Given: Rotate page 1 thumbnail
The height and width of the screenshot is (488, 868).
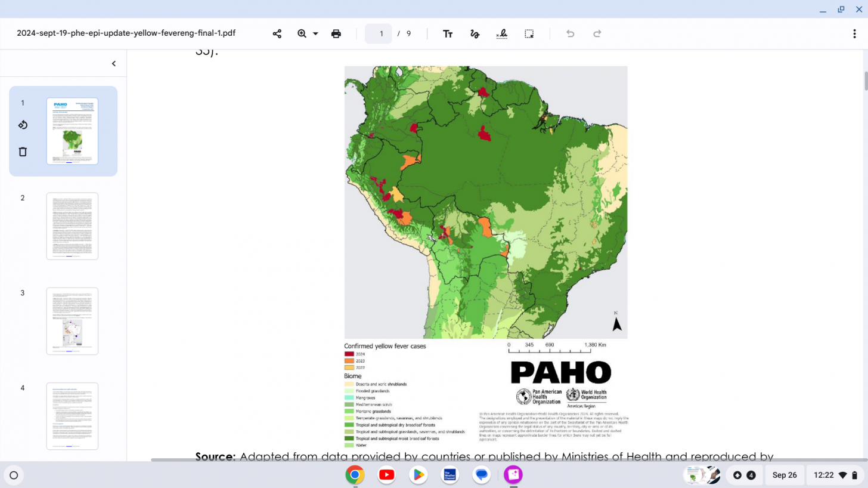Looking at the screenshot, I should click(23, 125).
